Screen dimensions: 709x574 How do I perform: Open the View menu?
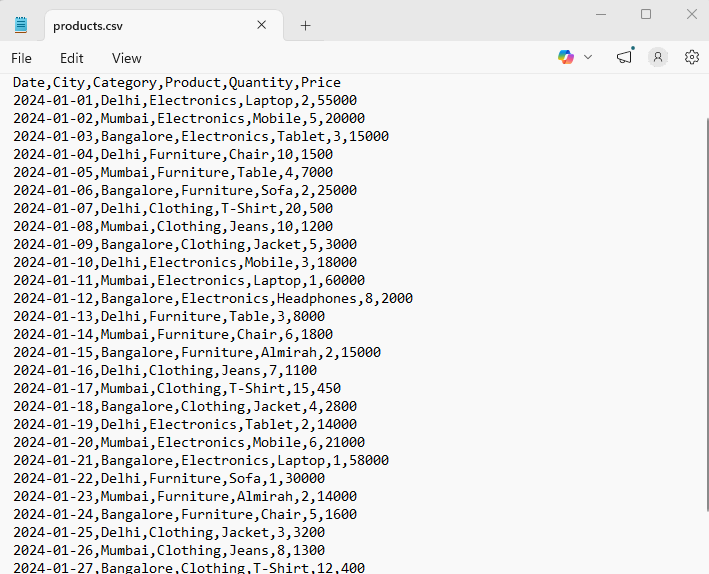click(x=126, y=58)
